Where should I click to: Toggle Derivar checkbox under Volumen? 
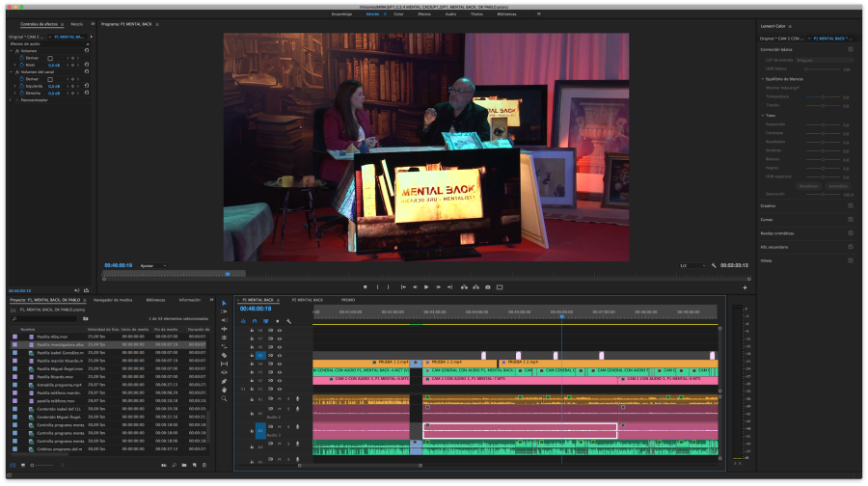coord(50,58)
